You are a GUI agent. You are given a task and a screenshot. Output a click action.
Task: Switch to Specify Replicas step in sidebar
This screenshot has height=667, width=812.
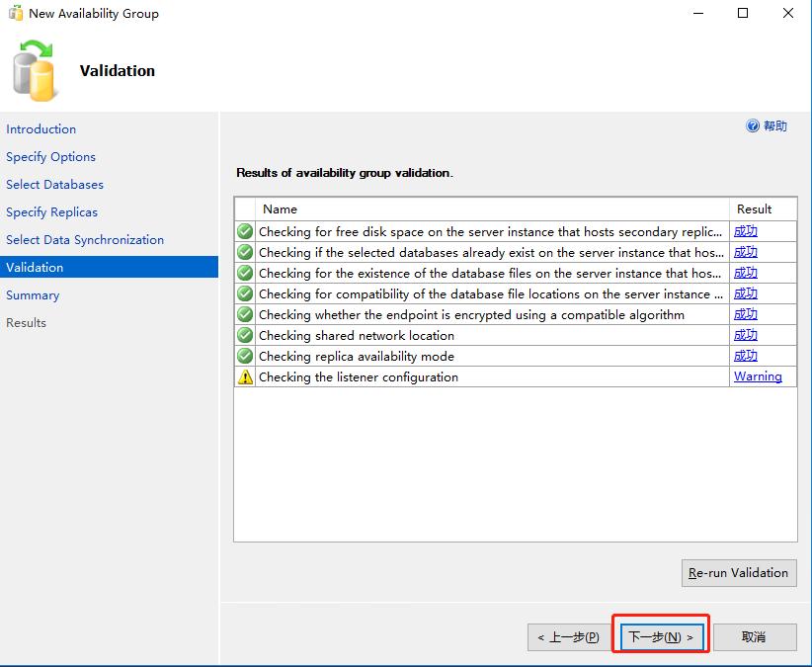pyautogui.click(x=51, y=212)
